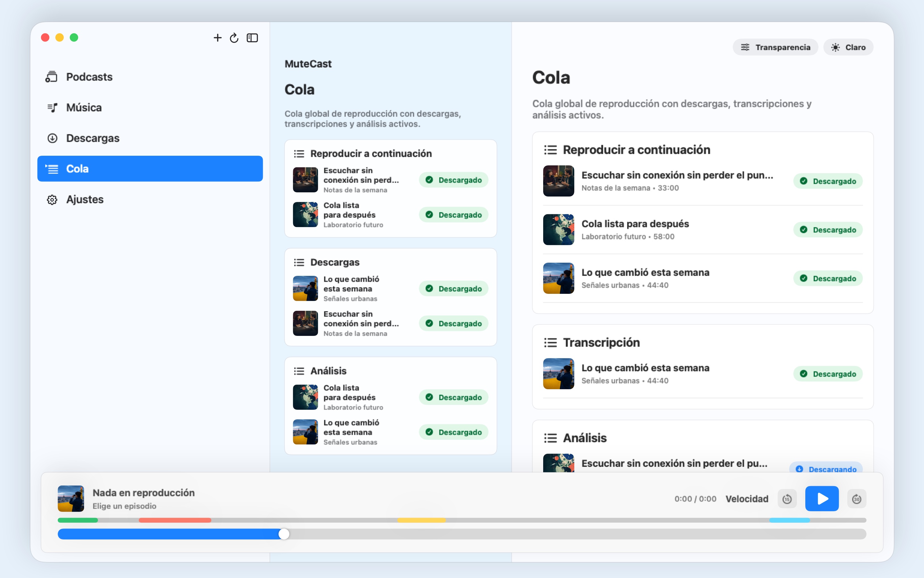Viewport: 924px width, 578px height.
Task: Click the queue icon beside Cola in sidebar
Action: [x=52, y=169]
